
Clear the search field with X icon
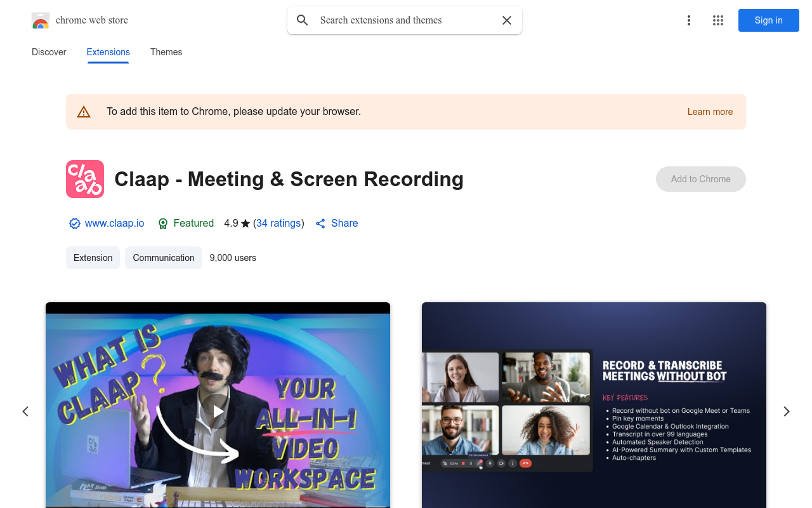[x=507, y=20]
